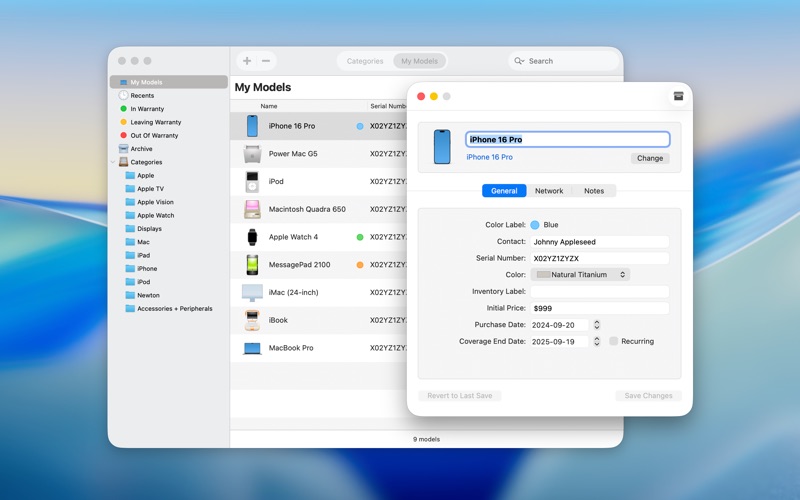This screenshot has width=800, height=500.
Task: Click the MacBook Pro device icon
Action: [252, 348]
